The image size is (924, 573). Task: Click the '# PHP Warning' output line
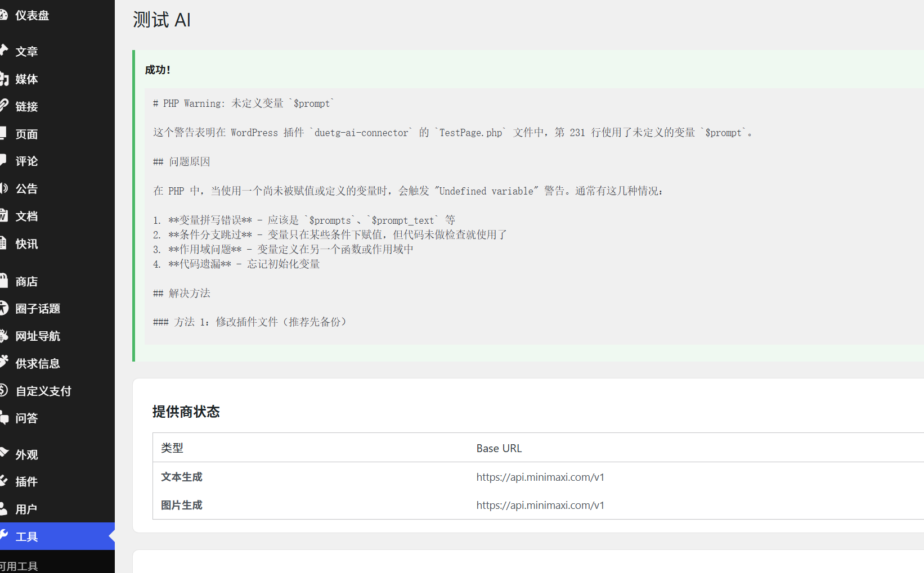tap(244, 103)
